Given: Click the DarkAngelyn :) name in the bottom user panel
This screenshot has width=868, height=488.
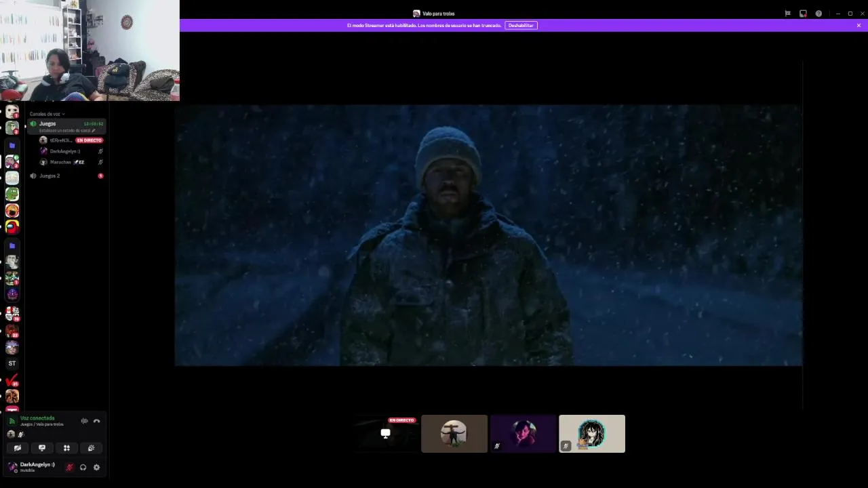Looking at the screenshot, I should click(x=37, y=464).
